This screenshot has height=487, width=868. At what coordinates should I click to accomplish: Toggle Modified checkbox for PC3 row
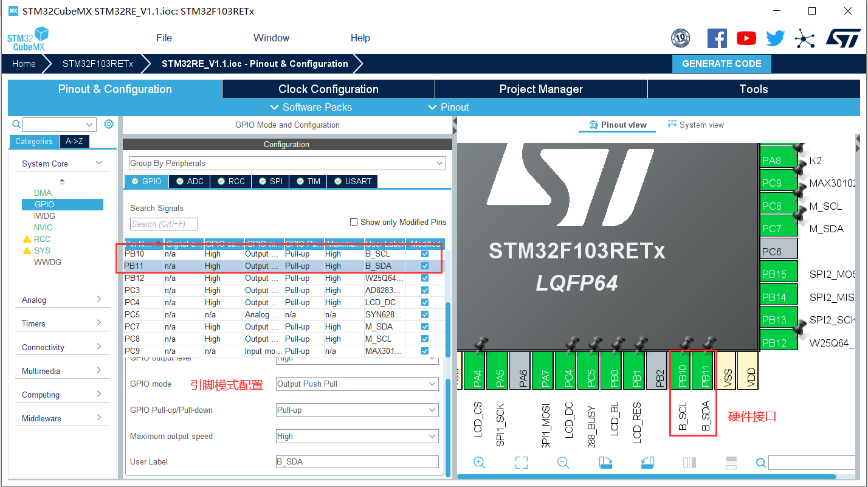tap(425, 290)
